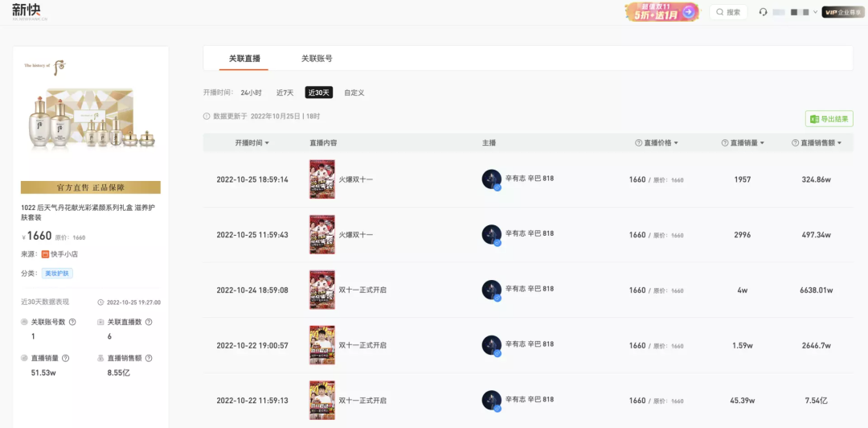868x428 pixels.
Task: Sort table by 直播销量 column arrow
Action: 762,143
